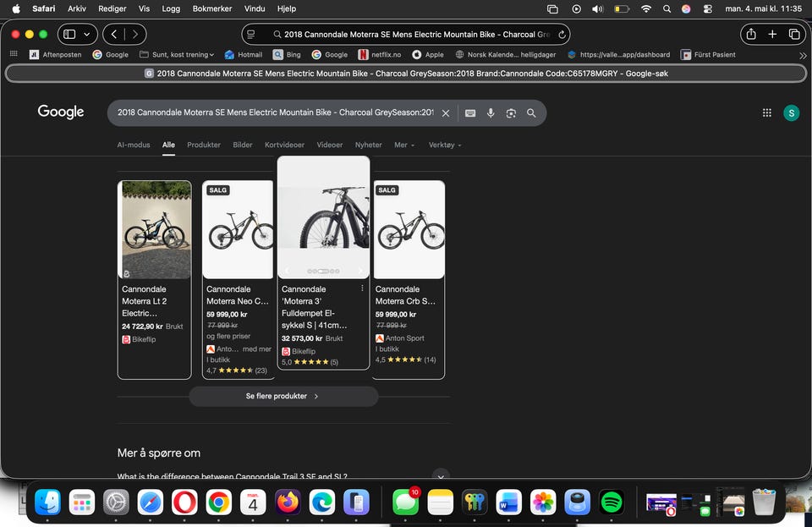Open the Google account avatar S
This screenshot has width=812, height=527.
(x=792, y=113)
